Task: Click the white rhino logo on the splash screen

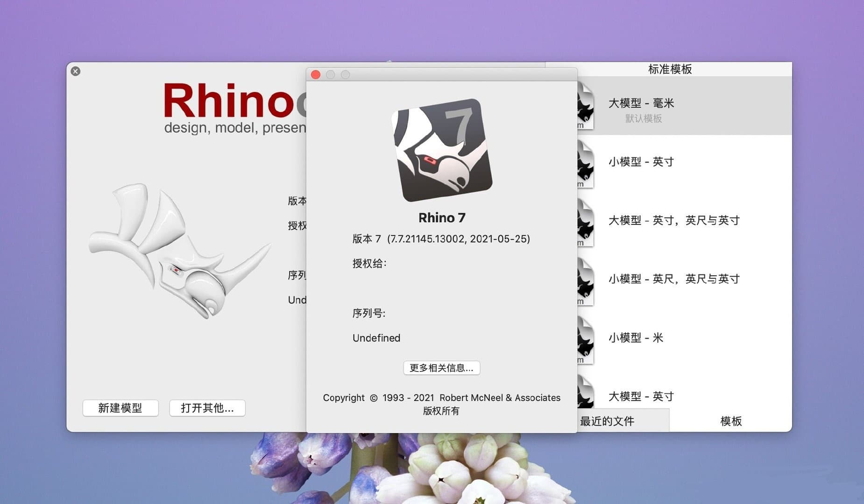Action: point(180,251)
